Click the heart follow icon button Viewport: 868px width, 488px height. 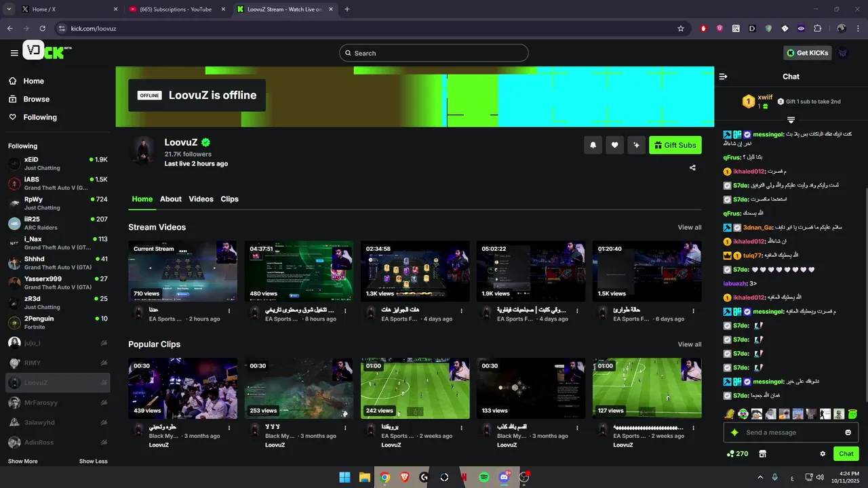click(x=614, y=145)
